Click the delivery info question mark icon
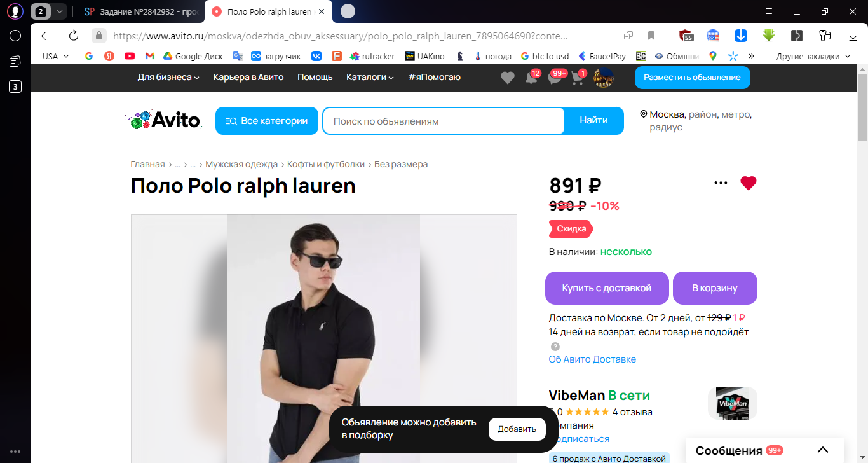Screen dimensions: 868x463 pyautogui.click(x=555, y=347)
